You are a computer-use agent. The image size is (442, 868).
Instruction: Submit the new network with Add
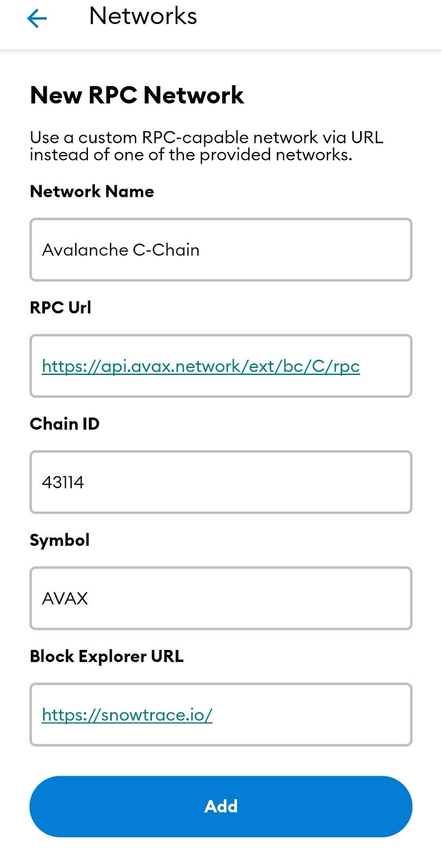coord(221,806)
